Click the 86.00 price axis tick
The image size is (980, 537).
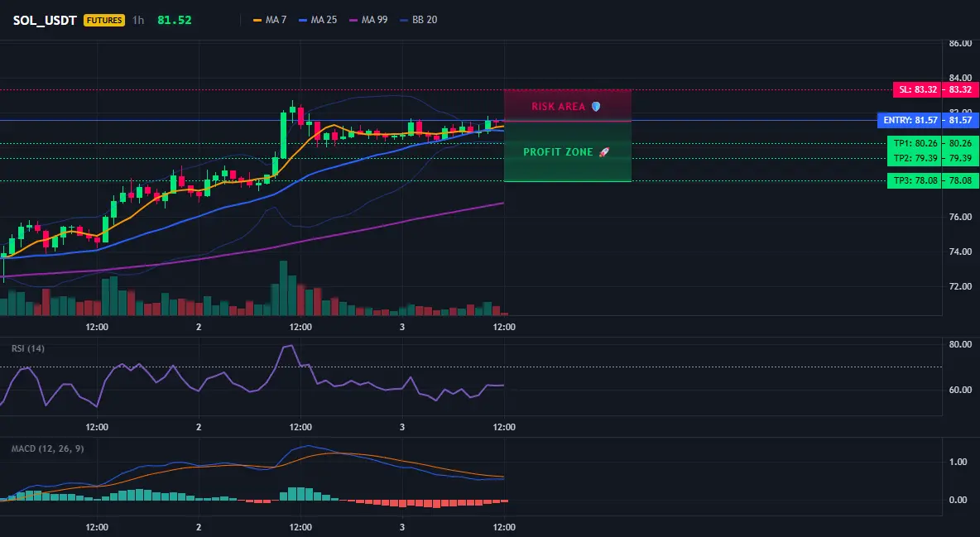point(960,43)
